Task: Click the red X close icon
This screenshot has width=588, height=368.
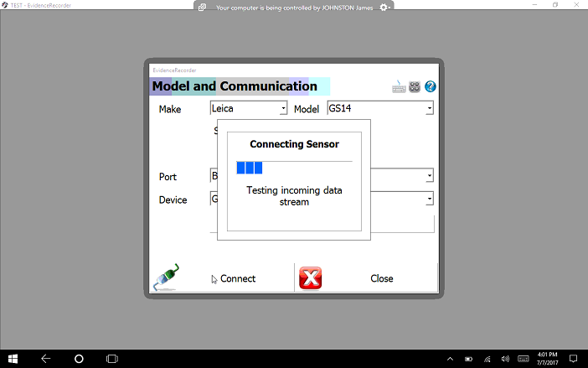Action: tap(311, 278)
